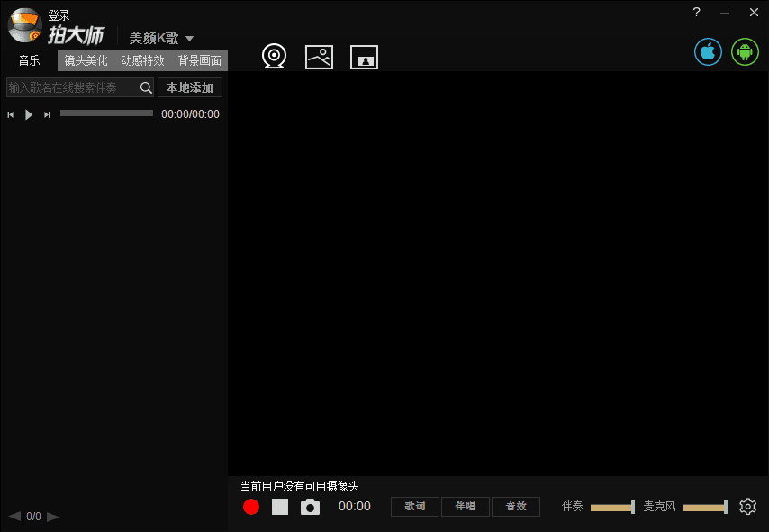Click the webcam source icon

click(274, 56)
